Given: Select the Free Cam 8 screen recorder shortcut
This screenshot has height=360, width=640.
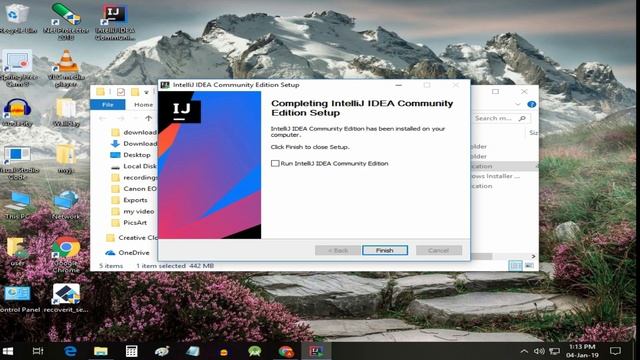Looking at the screenshot, I should pyautogui.click(x=17, y=68).
